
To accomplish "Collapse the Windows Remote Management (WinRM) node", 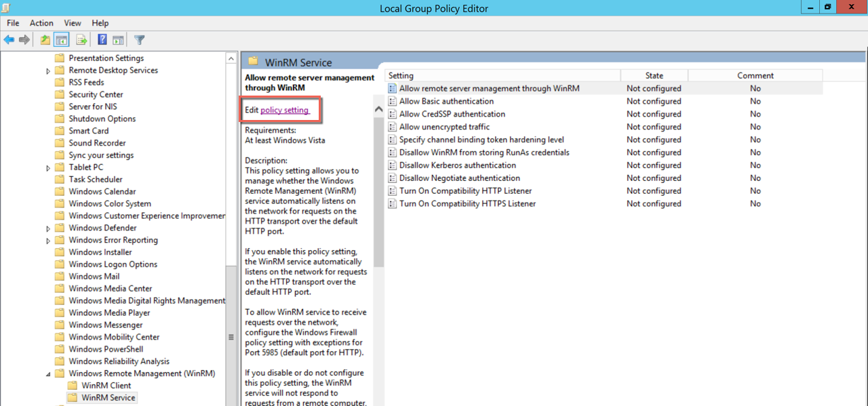I will click(47, 373).
